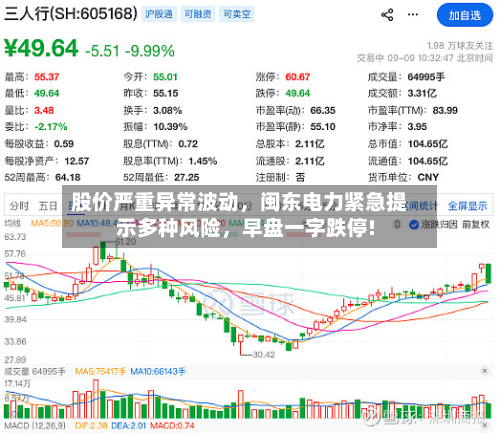This screenshot has width=500, height=433.
Task: Click the 市盈率(动) value 66.35
Action: 323,110
